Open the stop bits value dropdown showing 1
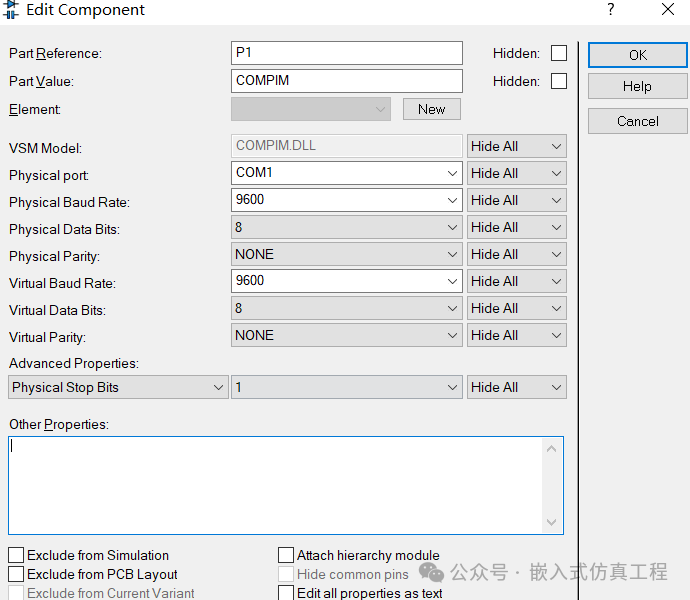This screenshot has width=690, height=600. coord(347,387)
